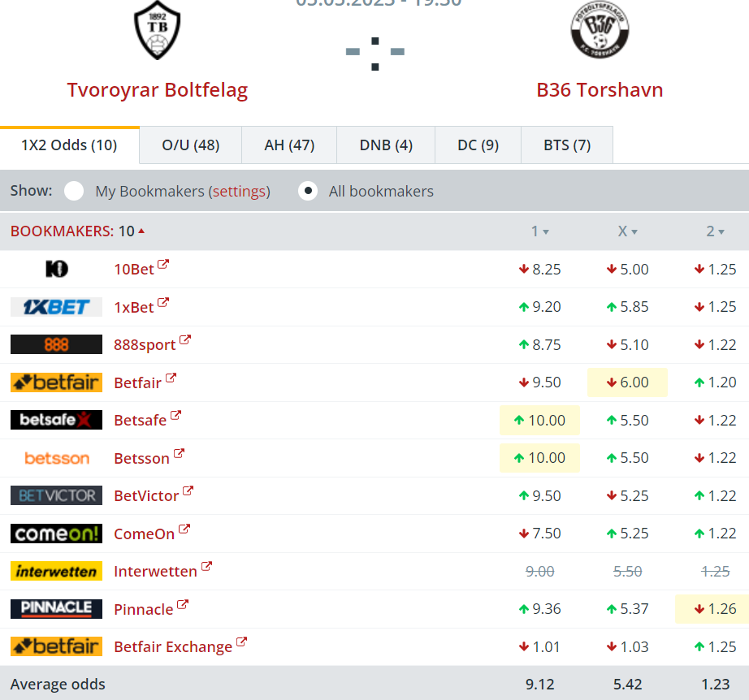
Task: Click the BetVictor bookmaker logo
Action: coord(56,495)
